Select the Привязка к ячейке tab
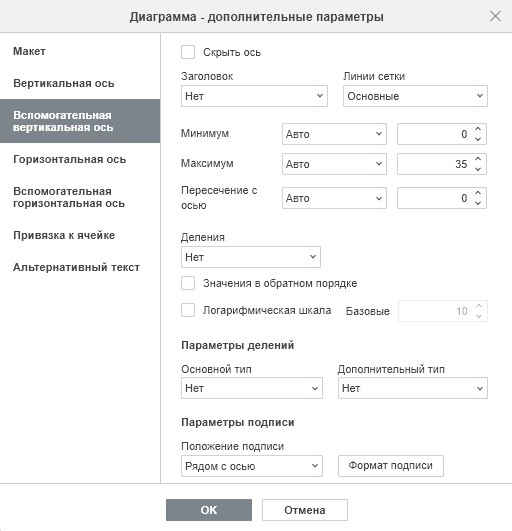The image size is (512, 531). tap(64, 235)
